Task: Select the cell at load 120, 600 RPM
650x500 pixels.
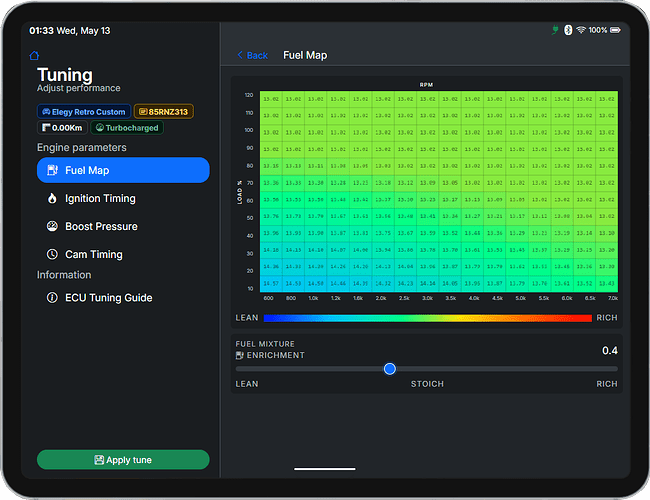Action: click(271, 99)
